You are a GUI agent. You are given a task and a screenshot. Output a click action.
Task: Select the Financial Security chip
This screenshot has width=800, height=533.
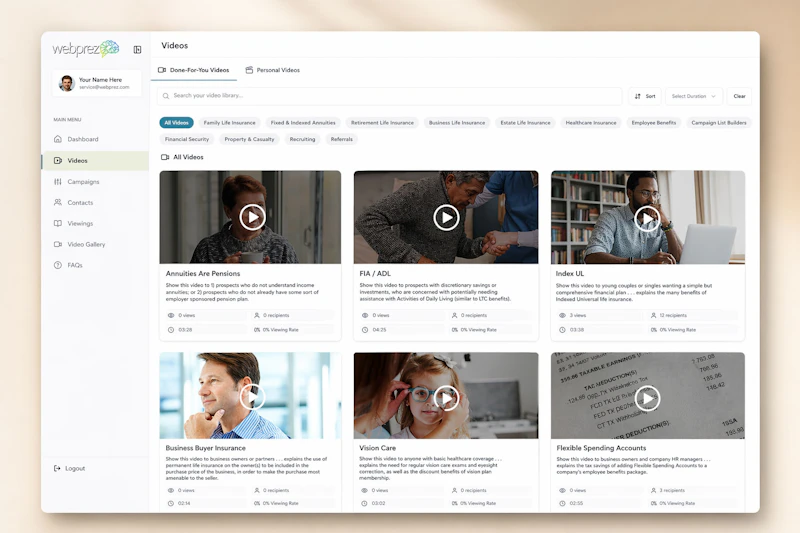coord(187,139)
